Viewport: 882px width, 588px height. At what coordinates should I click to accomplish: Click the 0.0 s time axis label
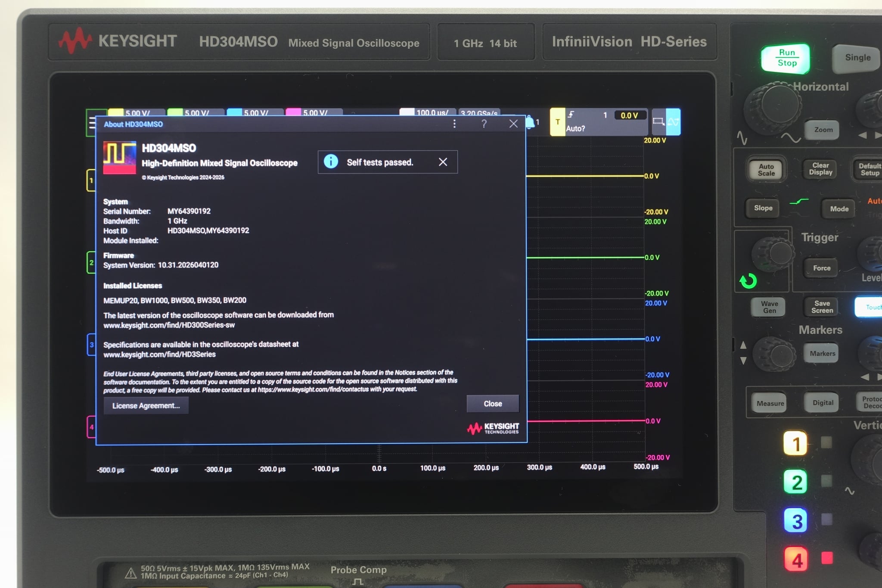379,469
